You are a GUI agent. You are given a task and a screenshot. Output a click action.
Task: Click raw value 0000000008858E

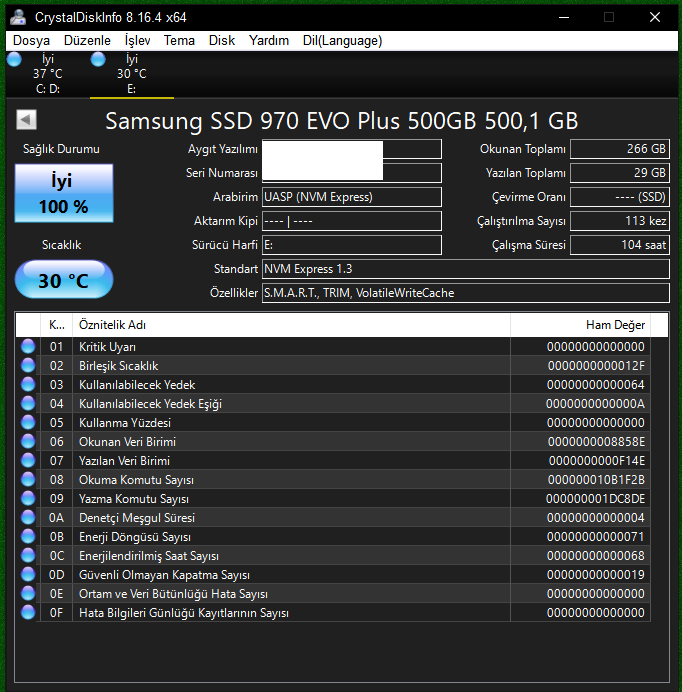[596, 442]
